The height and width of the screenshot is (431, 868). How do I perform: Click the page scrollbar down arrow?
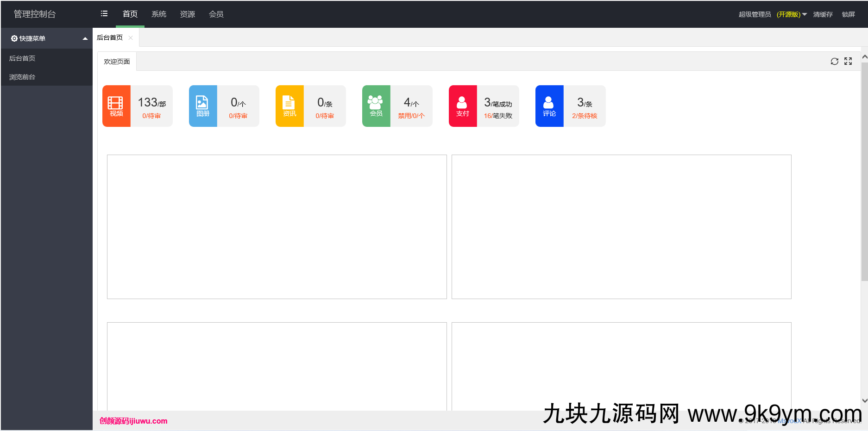click(864, 401)
